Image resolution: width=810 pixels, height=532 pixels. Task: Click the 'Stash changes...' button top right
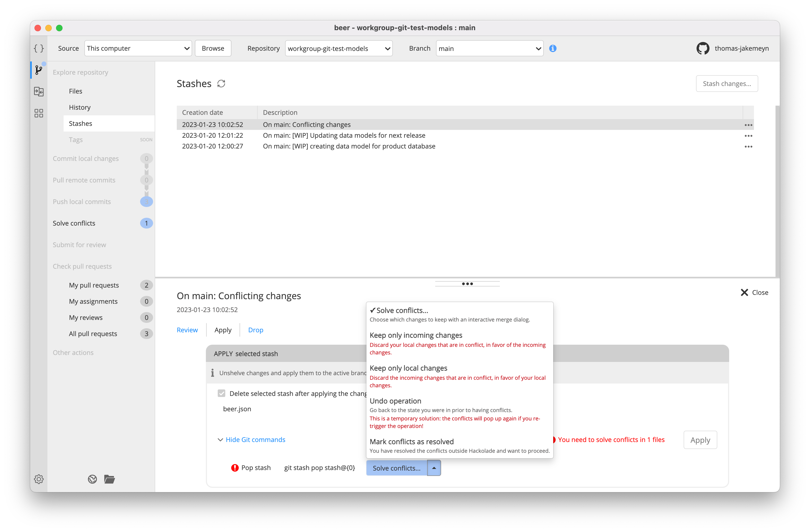coord(726,83)
